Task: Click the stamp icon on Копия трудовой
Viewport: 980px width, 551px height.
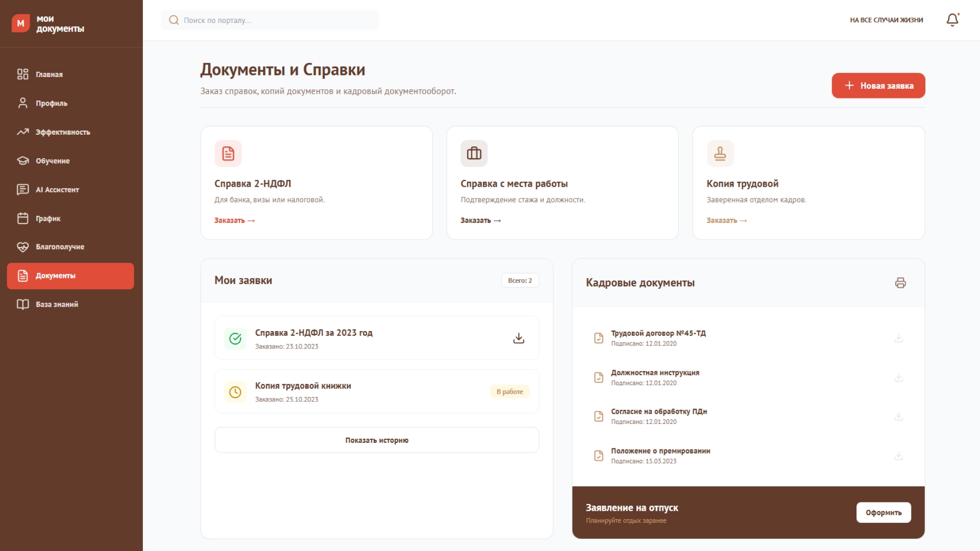Action: click(x=720, y=153)
